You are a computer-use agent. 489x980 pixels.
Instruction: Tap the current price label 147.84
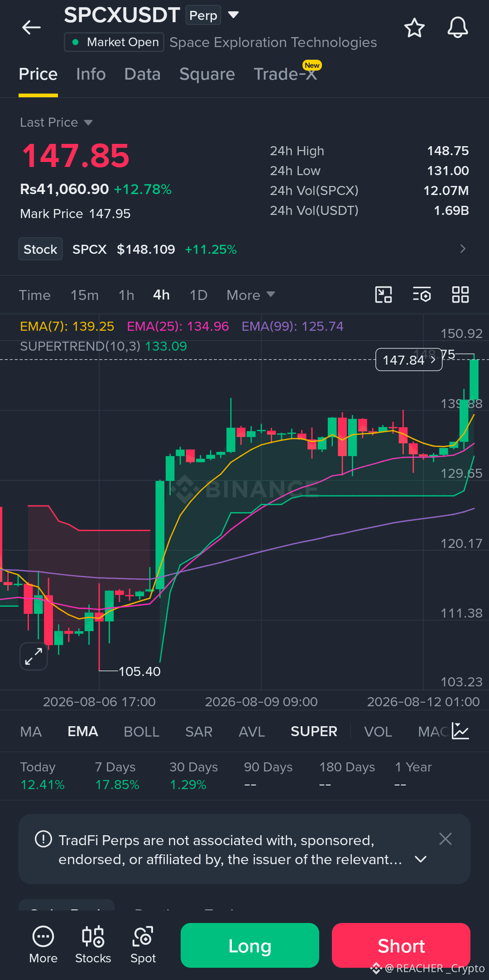click(x=409, y=360)
